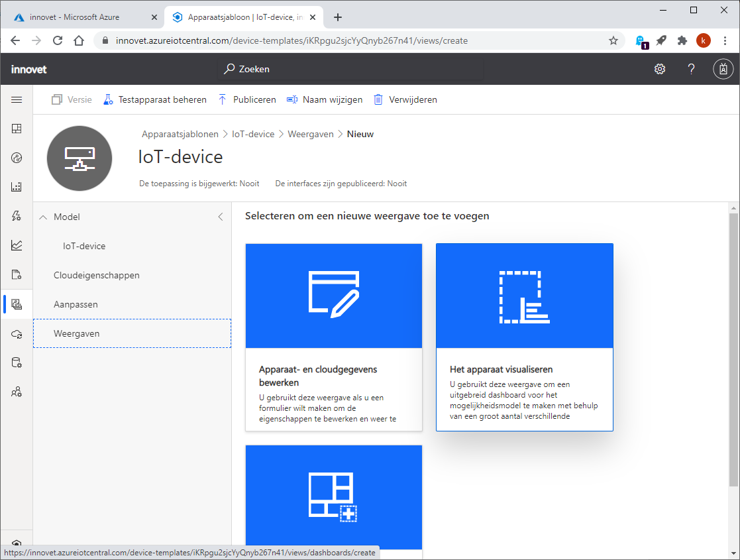Open the Data export icon in the sidebar
The height and width of the screenshot is (560, 740).
(17, 334)
